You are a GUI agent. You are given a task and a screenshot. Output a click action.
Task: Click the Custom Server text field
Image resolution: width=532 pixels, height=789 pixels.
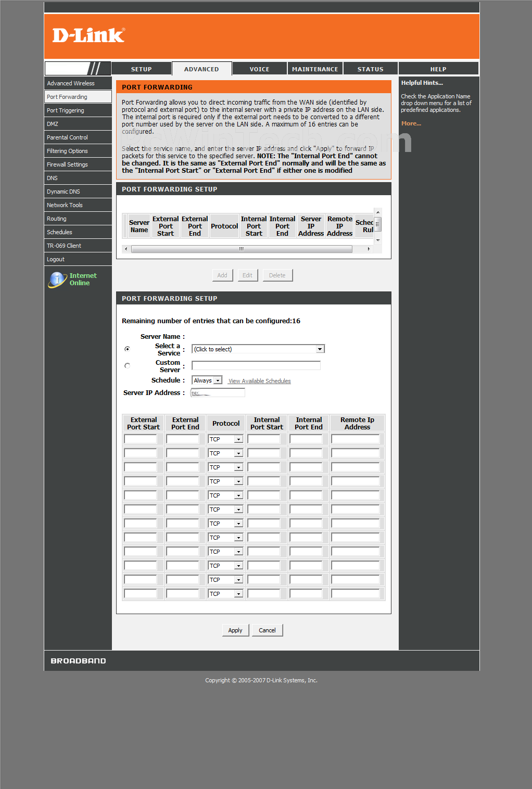[256, 366]
